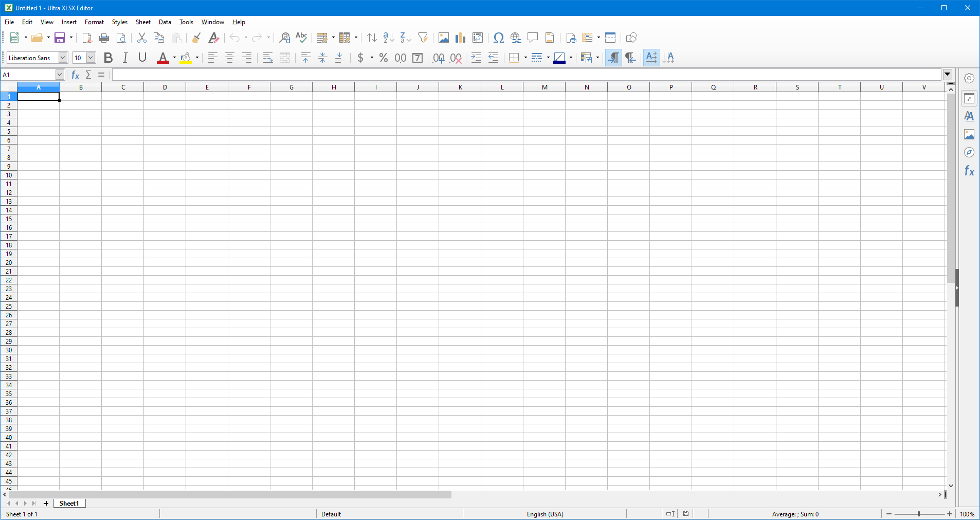The image size is (980, 520).
Task: Open the Format menu
Action: (94, 22)
